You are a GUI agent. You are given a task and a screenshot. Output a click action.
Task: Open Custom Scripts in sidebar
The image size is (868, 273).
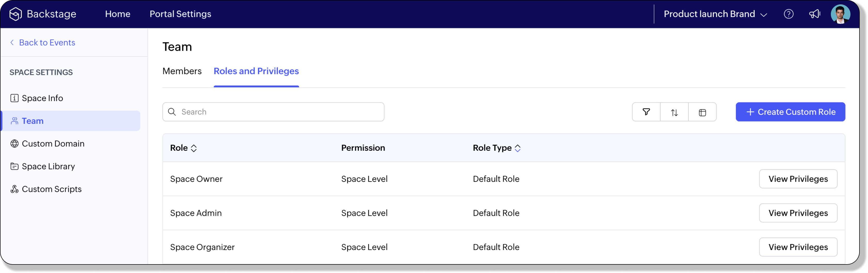tap(52, 189)
